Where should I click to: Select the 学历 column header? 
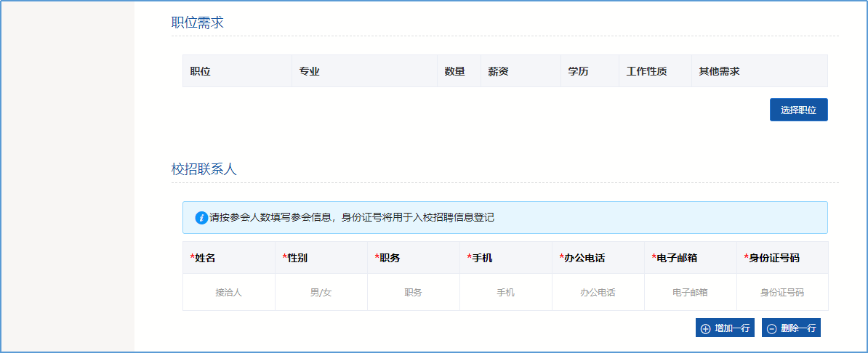pos(579,71)
